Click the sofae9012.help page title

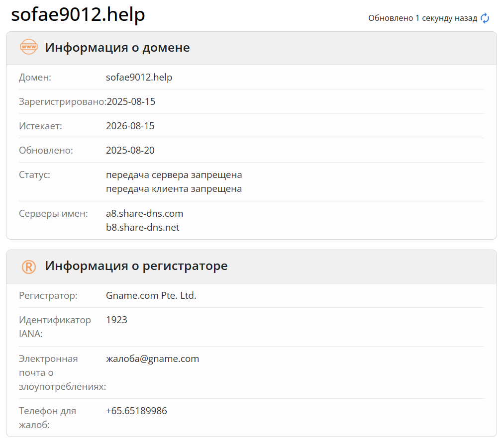(x=78, y=14)
